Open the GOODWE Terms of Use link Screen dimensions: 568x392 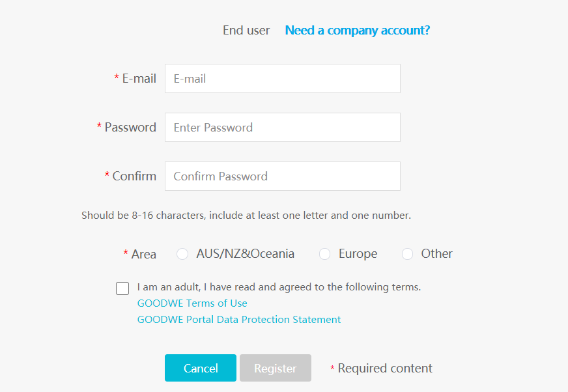click(192, 303)
